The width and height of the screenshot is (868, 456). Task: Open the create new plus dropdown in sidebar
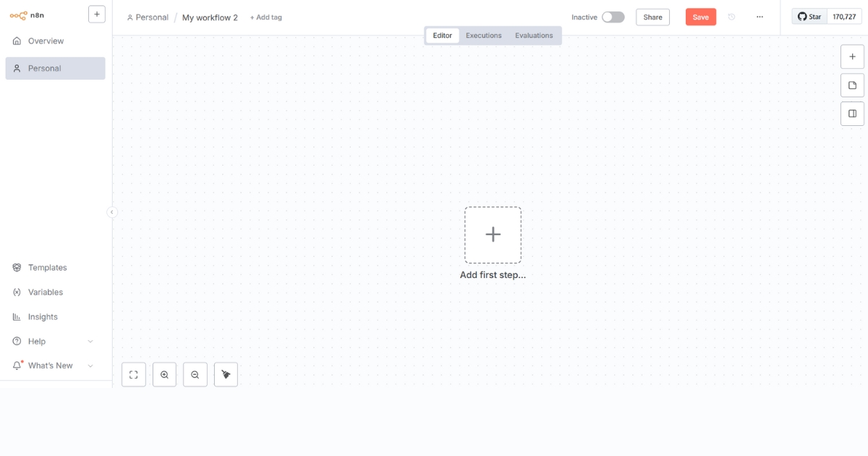coord(97,14)
